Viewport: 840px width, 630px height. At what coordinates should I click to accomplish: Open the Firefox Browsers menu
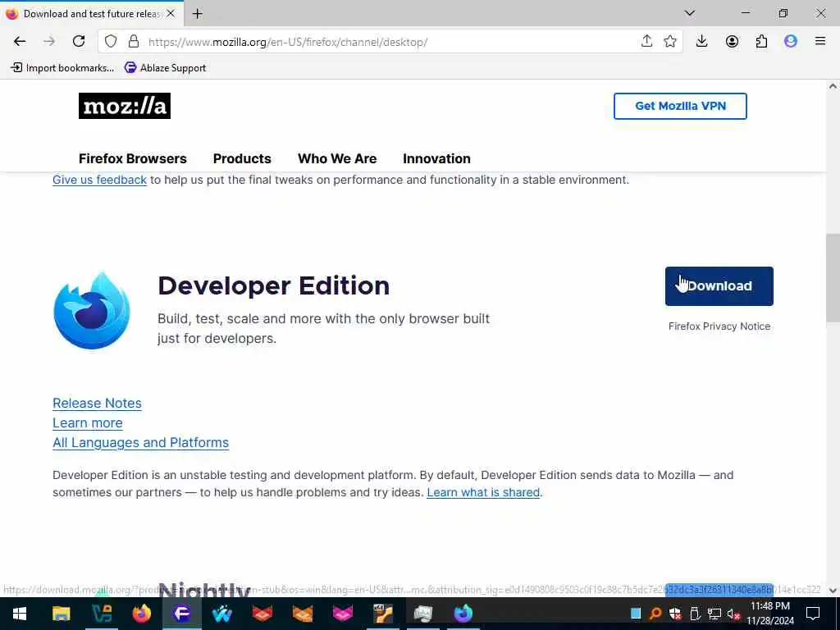(132, 158)
